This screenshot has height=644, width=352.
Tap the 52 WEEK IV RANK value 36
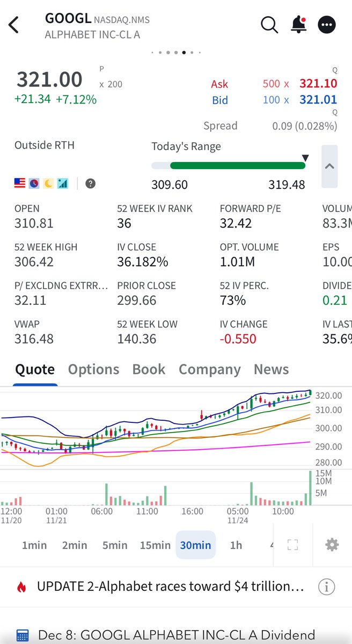pyautogui.click(x=124, y=223)
